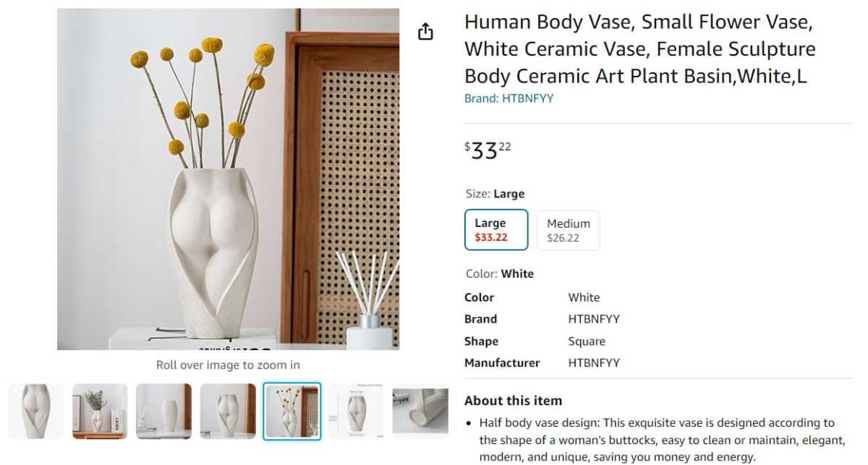
Task: Show thumbnail with vase on wooden shelf
Action: tap(100, 411)
